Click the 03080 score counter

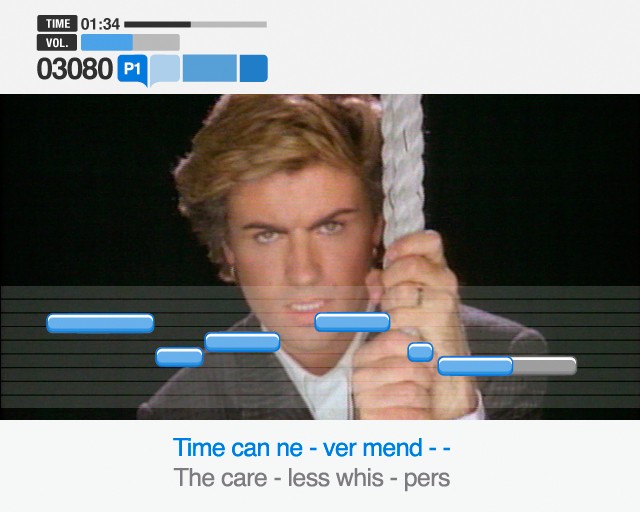[75, 69]
